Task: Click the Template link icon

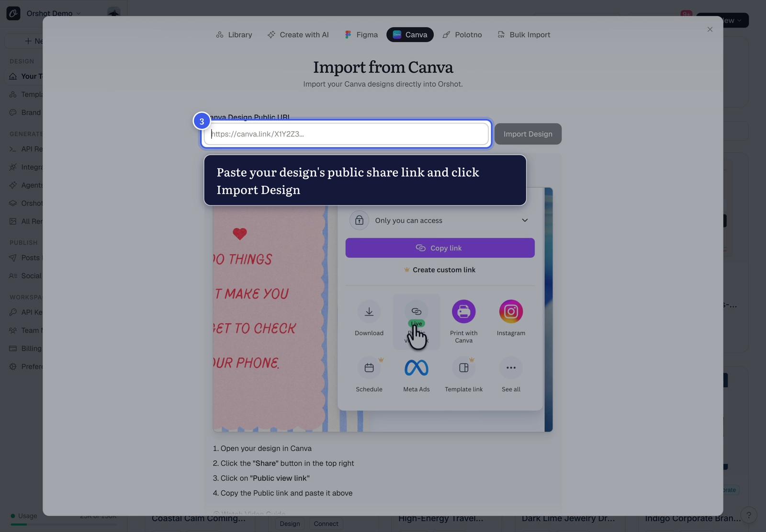Action: pos(464,368)
